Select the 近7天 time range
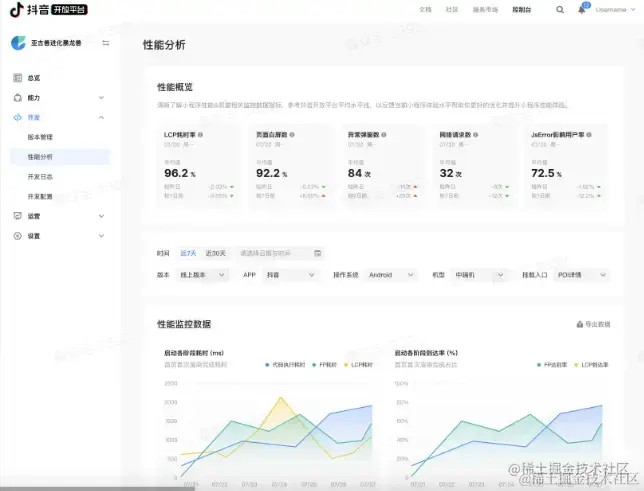The image size is (644, 491). (x=188, y=253)
